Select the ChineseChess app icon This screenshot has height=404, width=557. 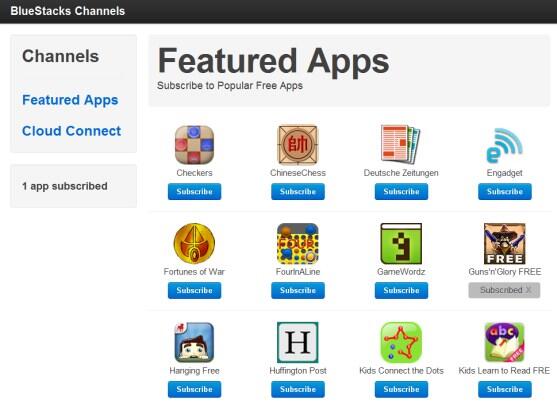tap(298, 145)
